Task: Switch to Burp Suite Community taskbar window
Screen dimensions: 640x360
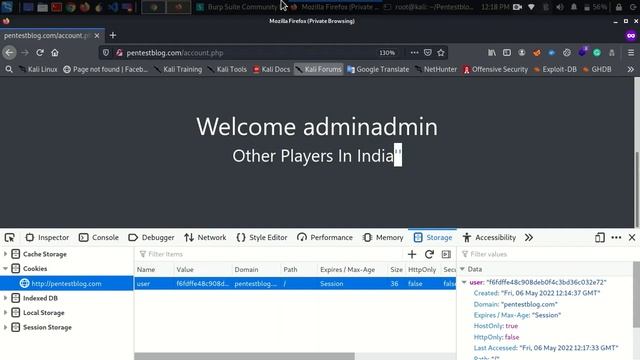Action: coord(238,7)
